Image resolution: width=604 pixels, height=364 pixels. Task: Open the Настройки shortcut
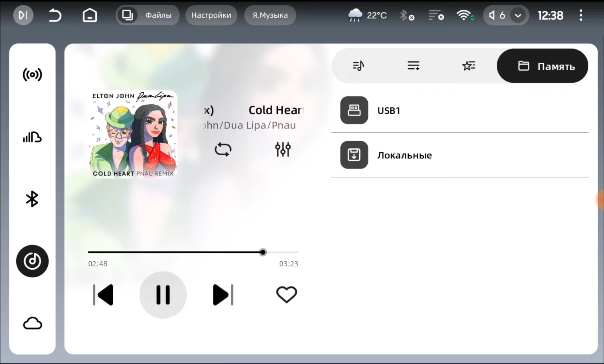coord(211,15)
